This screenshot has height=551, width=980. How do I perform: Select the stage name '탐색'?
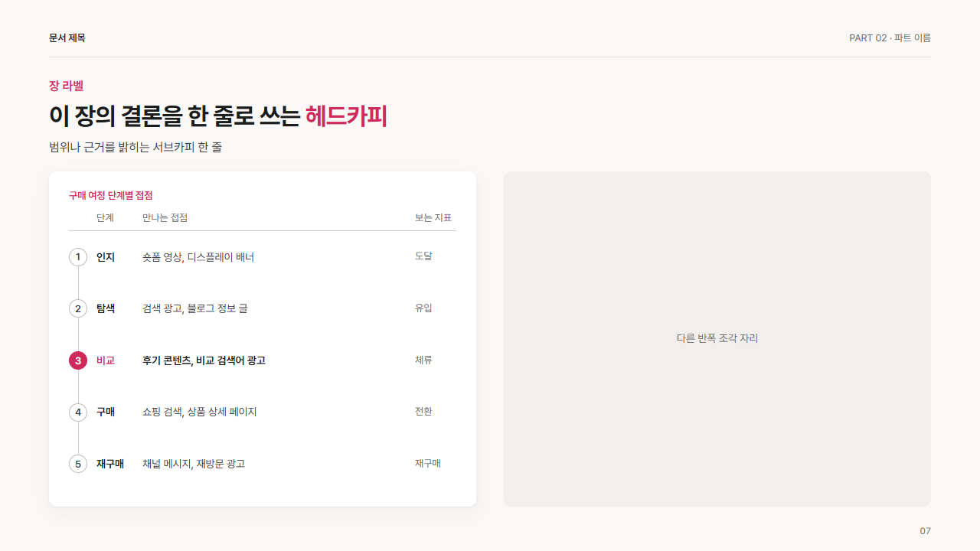(x=106, y=308)
